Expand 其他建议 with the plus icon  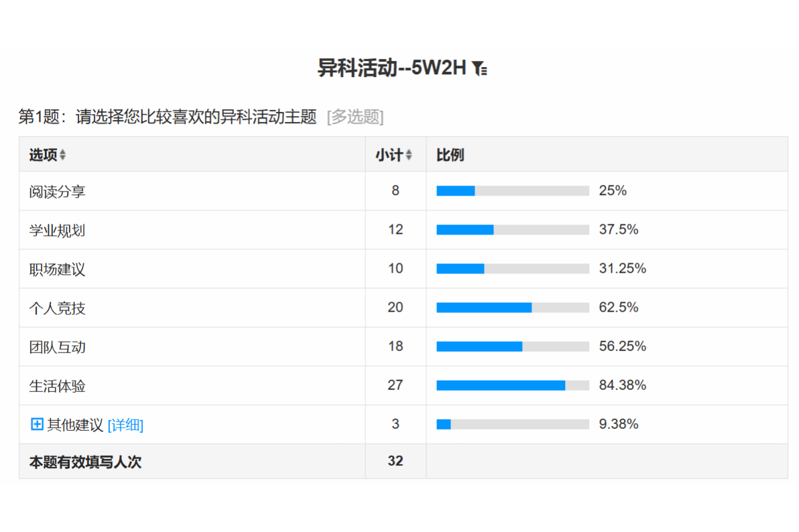[x=38, y=424]
